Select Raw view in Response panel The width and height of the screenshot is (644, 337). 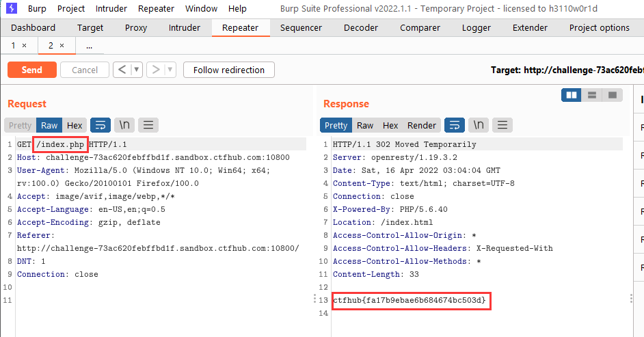tap(364, 125)
